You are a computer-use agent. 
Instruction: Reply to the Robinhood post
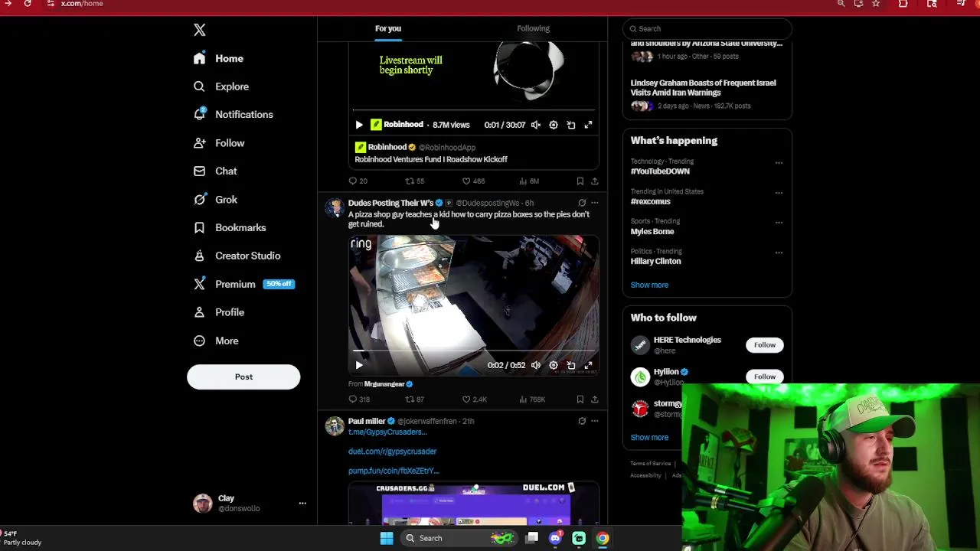click(x=358, y=181)
